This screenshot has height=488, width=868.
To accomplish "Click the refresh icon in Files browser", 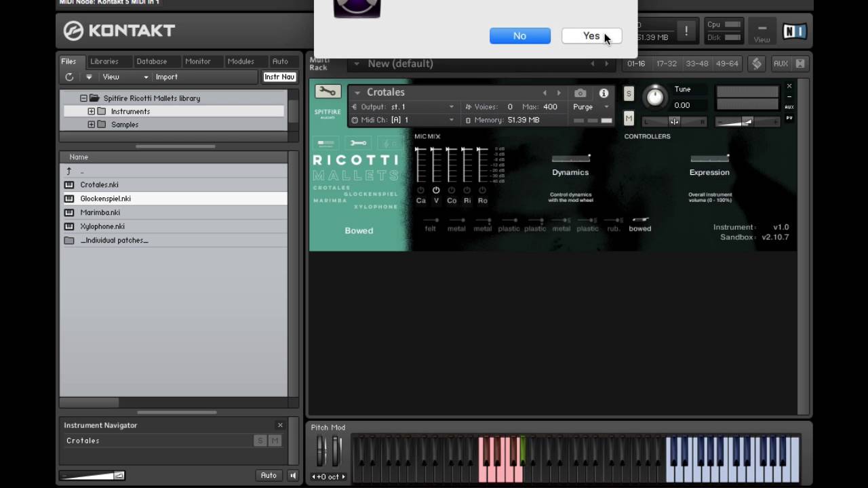I will [x=69, y=77].
